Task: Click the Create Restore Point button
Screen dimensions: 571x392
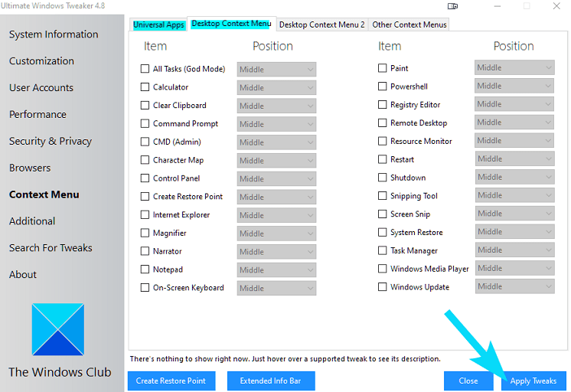Action: coord(171,381)
